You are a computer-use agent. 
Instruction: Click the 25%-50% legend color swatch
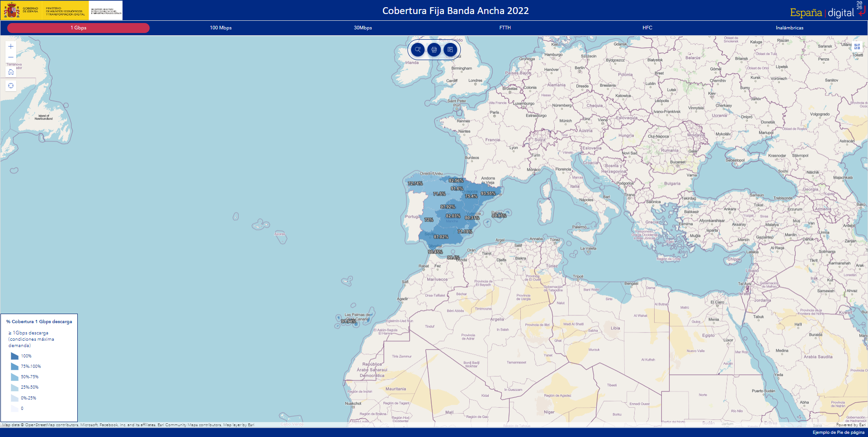click(14, 387)
